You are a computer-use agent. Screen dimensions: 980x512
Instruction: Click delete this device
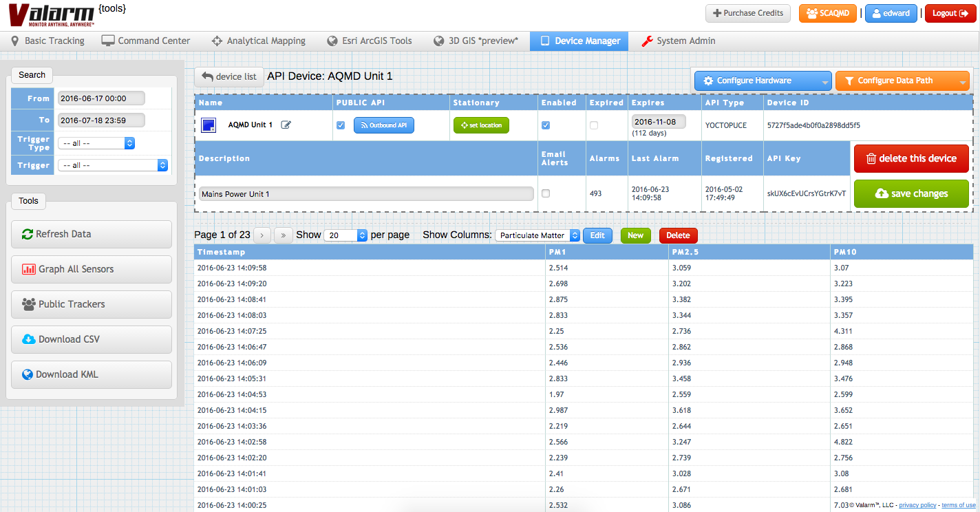pyautogui.click(x=911, y=158)
